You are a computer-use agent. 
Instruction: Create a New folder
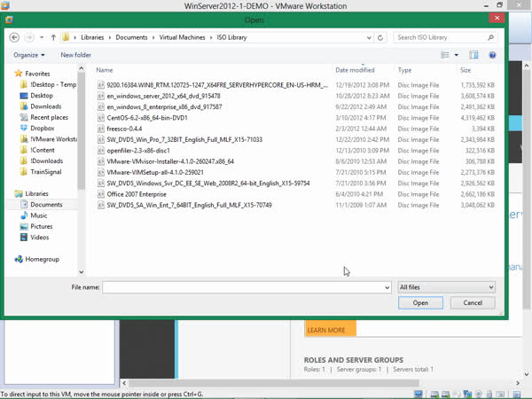(x=75, y=55)
